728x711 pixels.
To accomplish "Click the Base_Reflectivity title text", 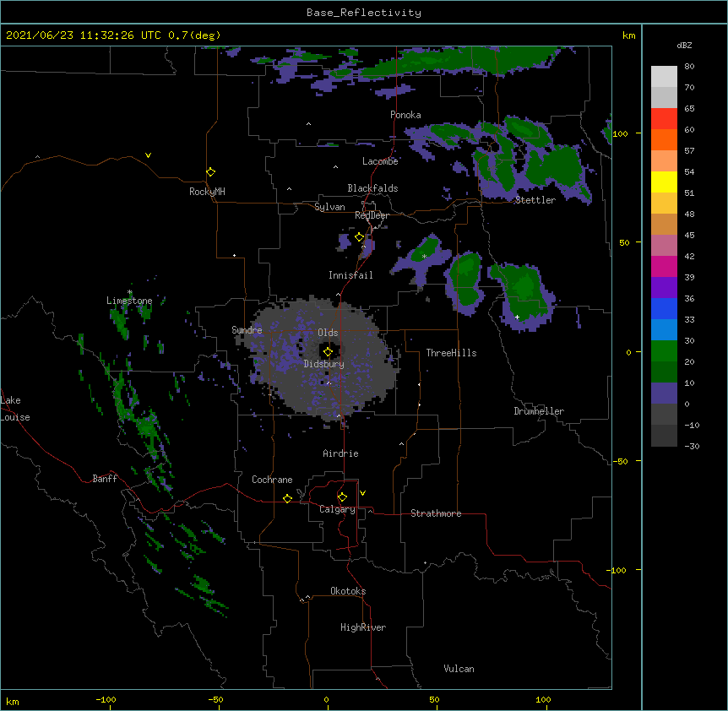I will tap(364, 13).
